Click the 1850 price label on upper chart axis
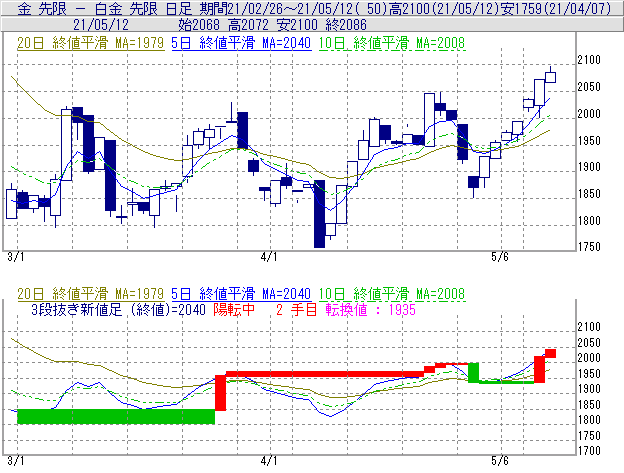The width and height of the screenshot is (624, 473). click(589, 194)
